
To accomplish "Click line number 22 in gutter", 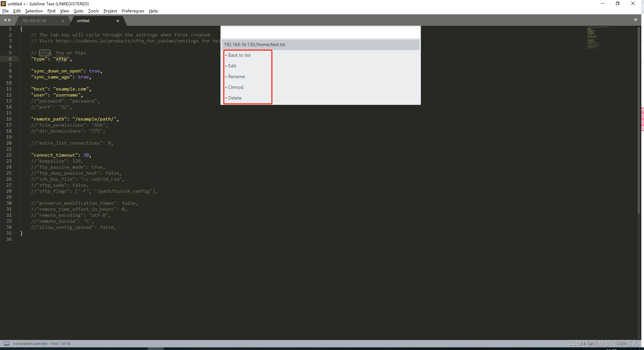I will tap(9, 155).
